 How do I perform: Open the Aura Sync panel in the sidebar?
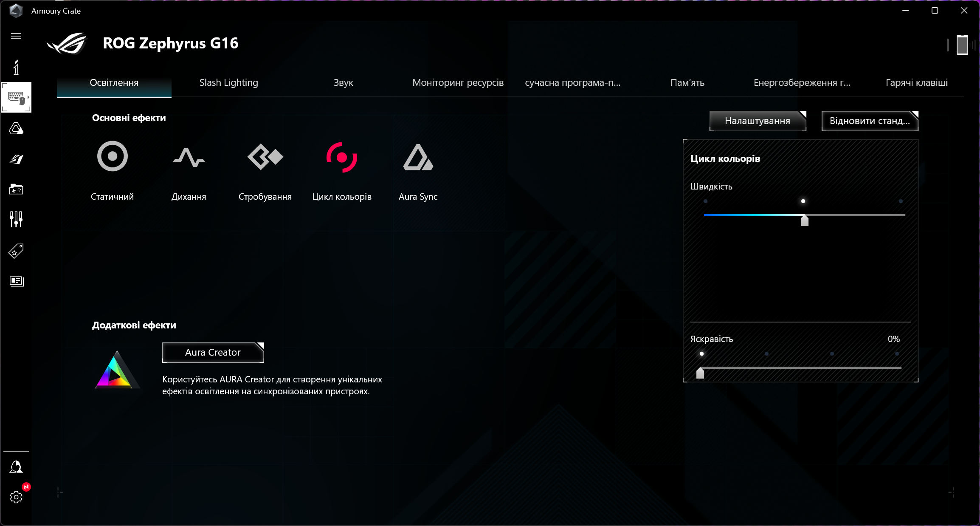pos(16,128)
